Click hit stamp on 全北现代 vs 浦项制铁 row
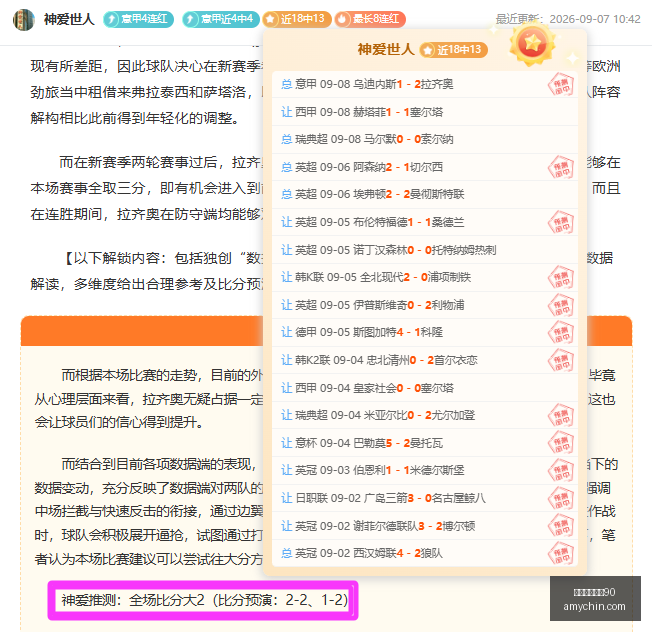 pos(561,278)
